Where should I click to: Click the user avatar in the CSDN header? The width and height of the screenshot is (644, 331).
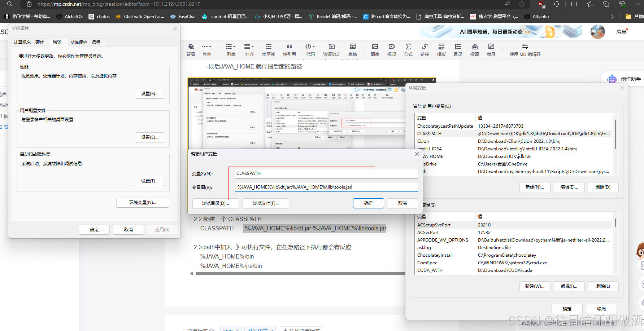click(598, 32)
